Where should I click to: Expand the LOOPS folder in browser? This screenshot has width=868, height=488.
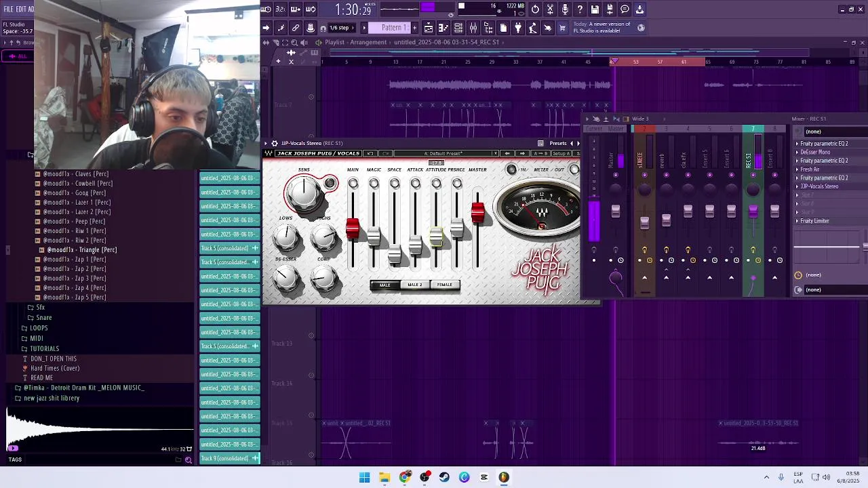(x=39, y=328)
